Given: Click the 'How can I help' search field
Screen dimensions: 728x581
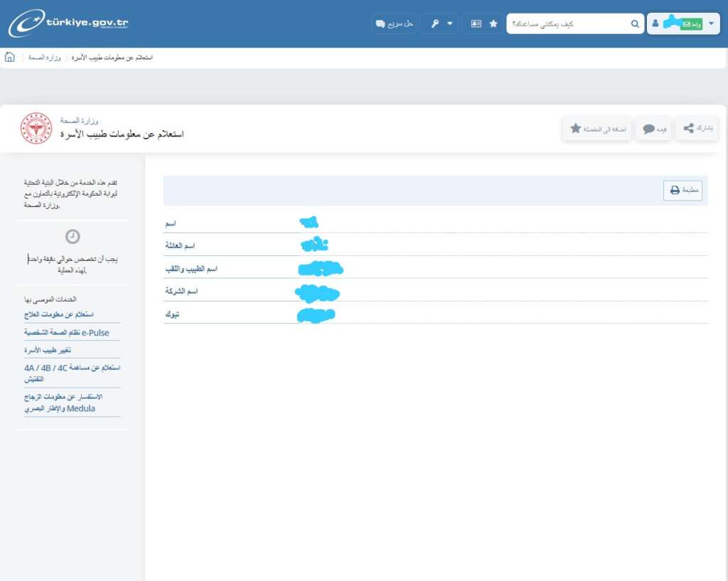Looking at the screenshot, I should (x=569, y=23).
